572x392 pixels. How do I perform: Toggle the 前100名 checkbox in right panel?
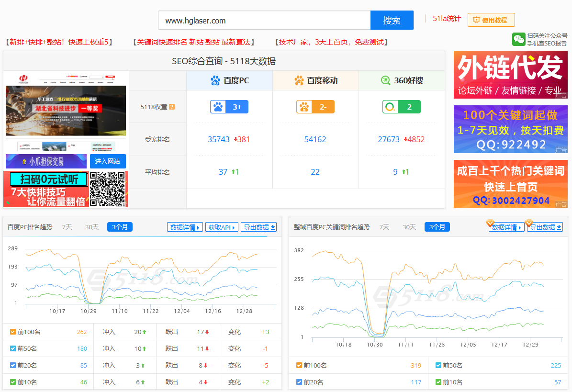click(x=299, y=365)
